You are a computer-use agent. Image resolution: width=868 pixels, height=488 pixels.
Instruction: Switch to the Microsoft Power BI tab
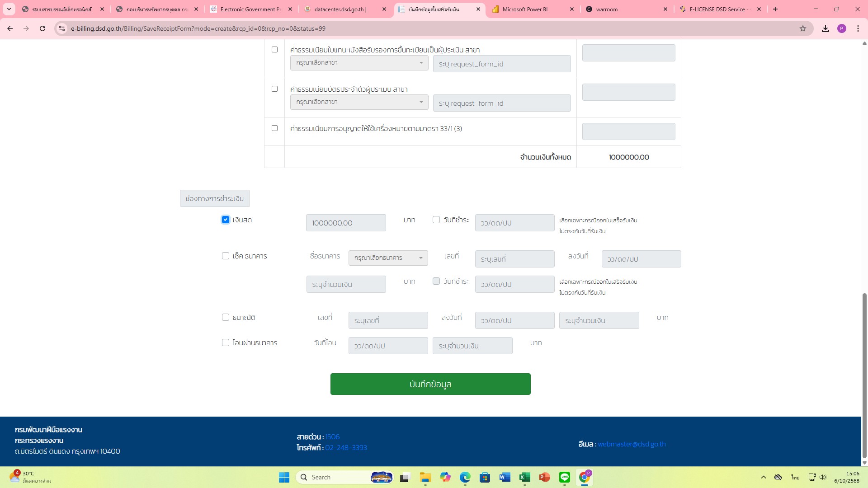click(524, 9)
